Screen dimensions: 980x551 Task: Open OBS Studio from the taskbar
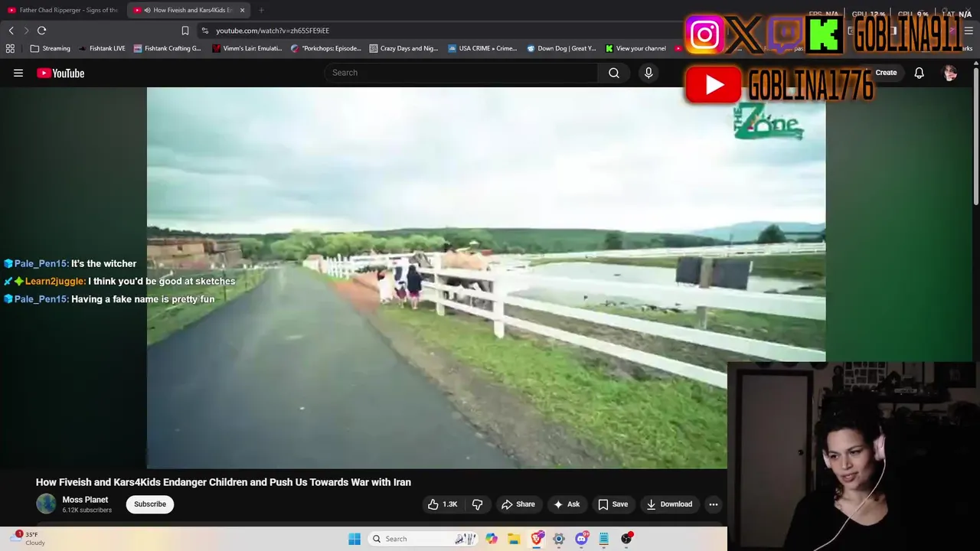626,539
